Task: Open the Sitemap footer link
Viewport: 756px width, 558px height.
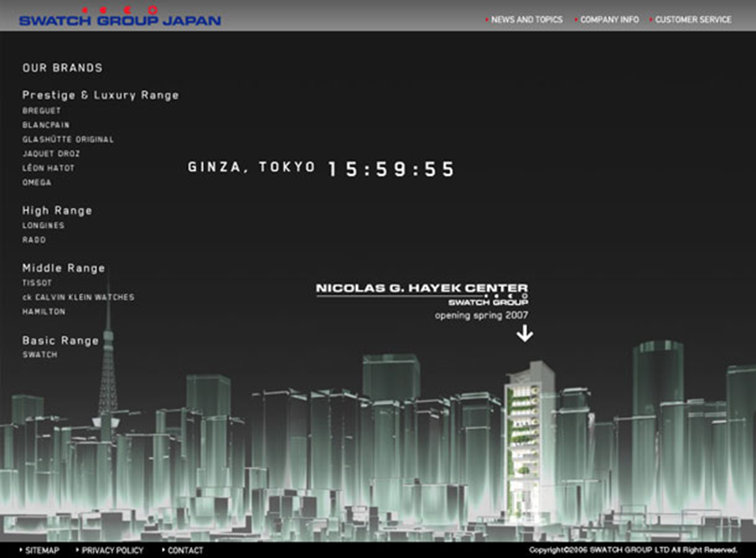Action: click(42, 550)
